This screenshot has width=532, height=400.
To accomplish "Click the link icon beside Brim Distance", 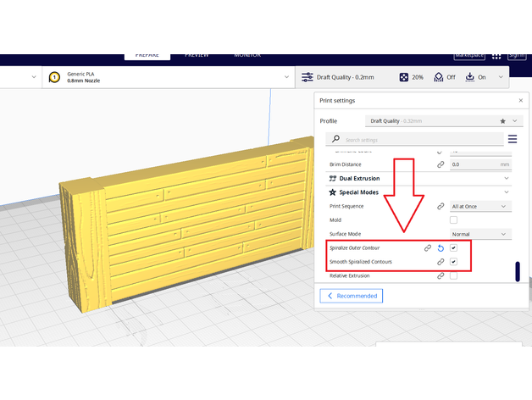I will [441, 164].
